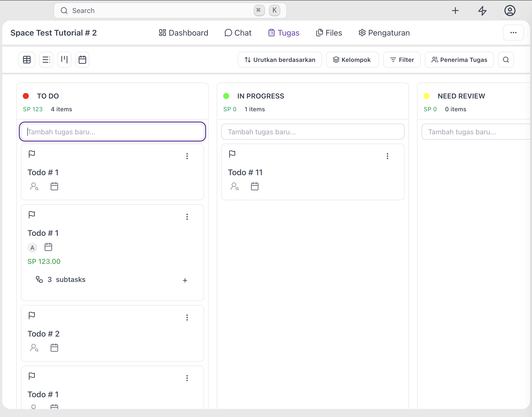Image resolution: width=532 pixels, height=417 pixels.
Task: Go to the Dashboard tab
Action: (x=183, y=33)
